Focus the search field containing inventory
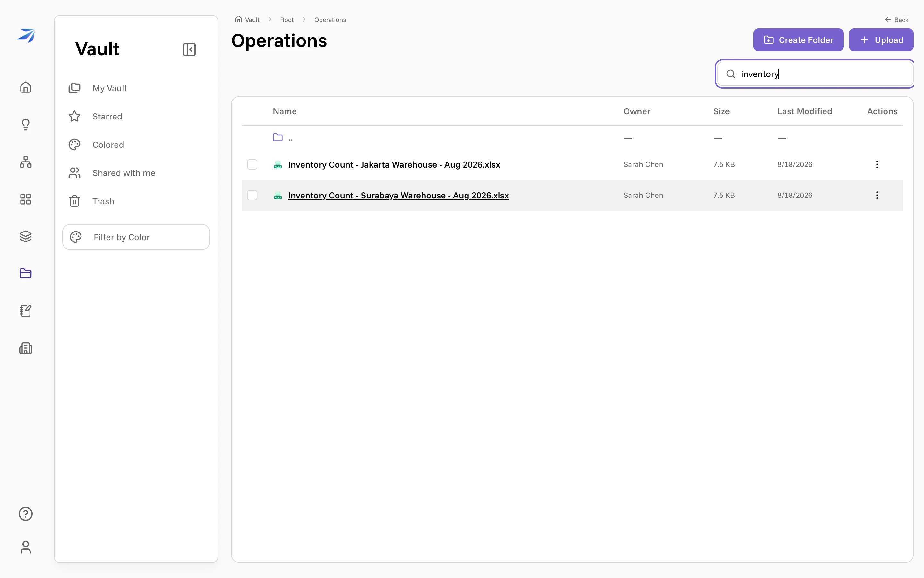Screen dimensions: 924x578 pyautogui.click(x=816, y=74)
